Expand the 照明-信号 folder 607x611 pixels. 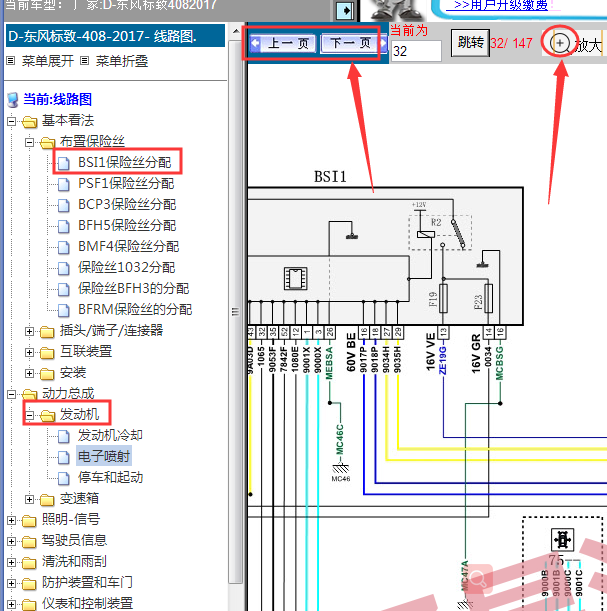(11, 520)
